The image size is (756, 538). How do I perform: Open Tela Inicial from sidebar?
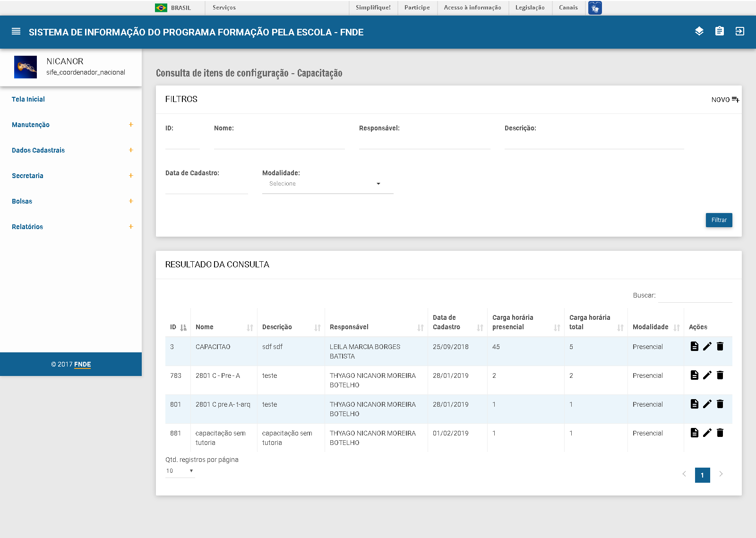28,99
